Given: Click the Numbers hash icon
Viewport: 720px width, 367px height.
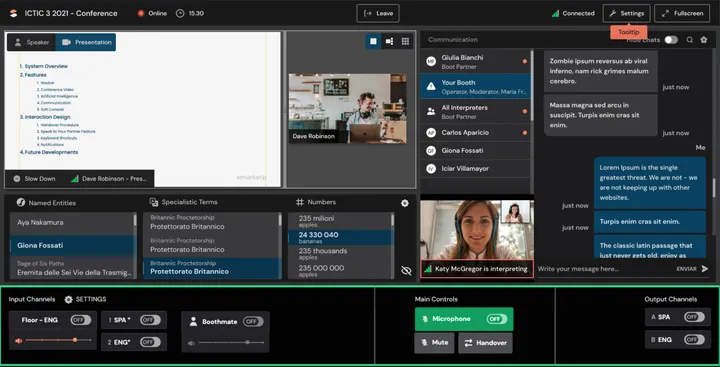Looking at the screenshot, I should pos(300,202).
